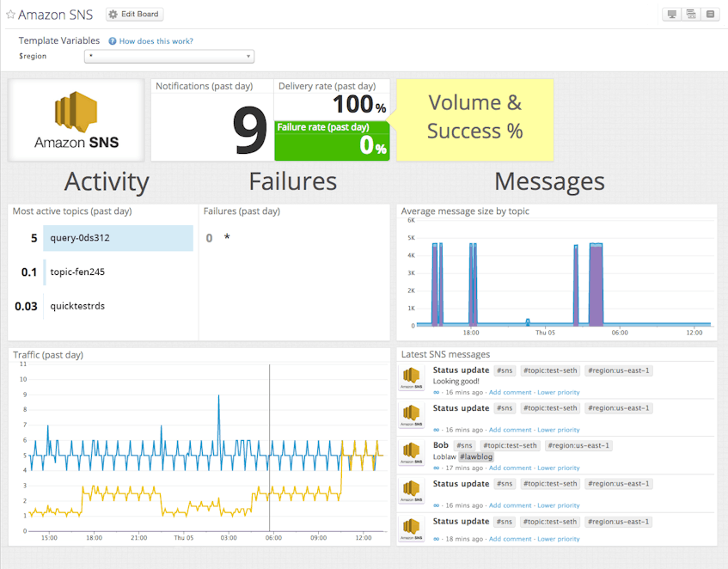728x569 pixels.
Task: Click #topic:test-seth tag on 'Looking good!' message
Action: [x=550, y=370]
